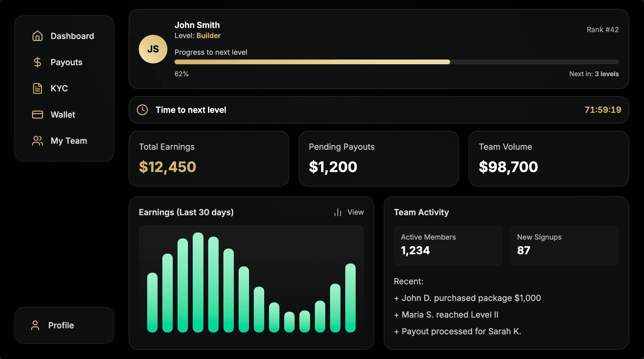Click the My Team members icon
The height and width of the screenshot is (359, 644).
pyautogui.click(x=37, y=141)
